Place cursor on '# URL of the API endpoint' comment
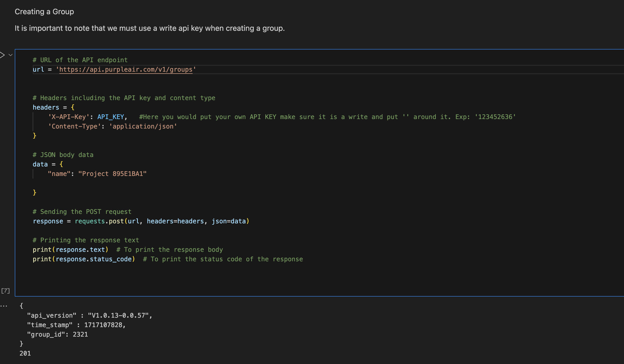The width and height of the screenshot is (624, 364). (80, 60)
